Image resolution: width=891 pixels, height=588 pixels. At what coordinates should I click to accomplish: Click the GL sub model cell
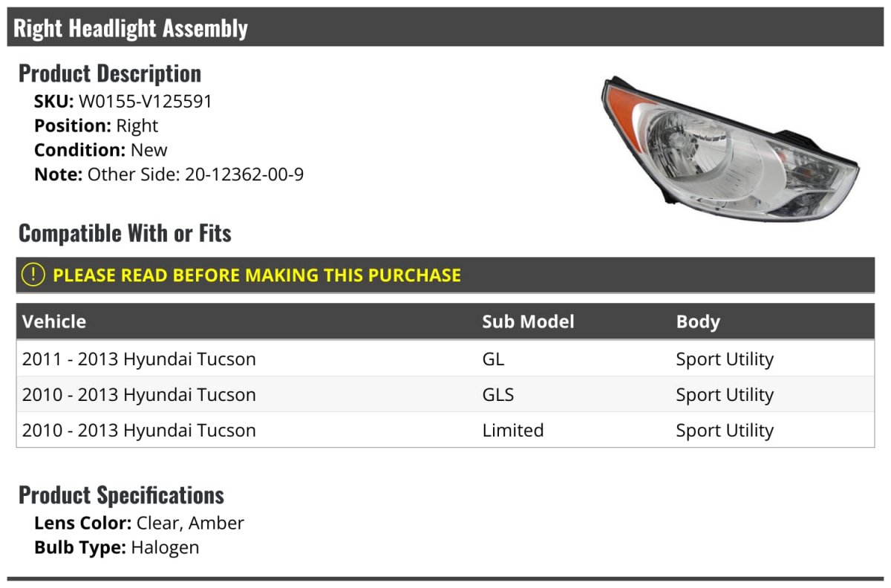[x=493, y=359]
